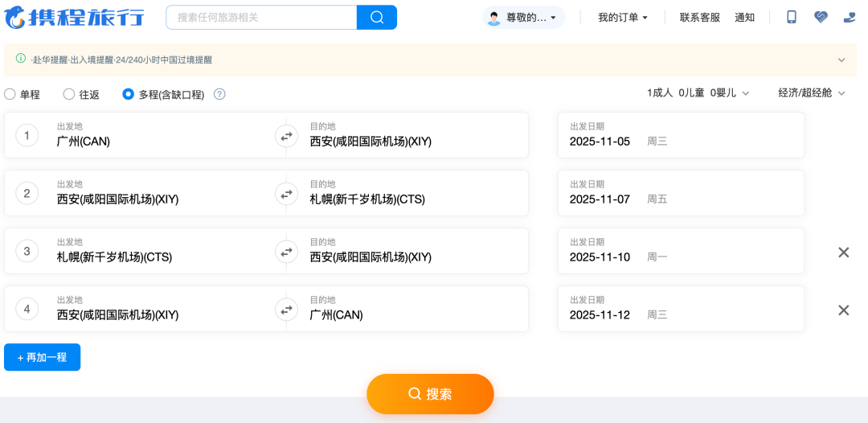868x423 pixels.
Task: Click the trip number 4 circle
Action: tap(27, 309)
